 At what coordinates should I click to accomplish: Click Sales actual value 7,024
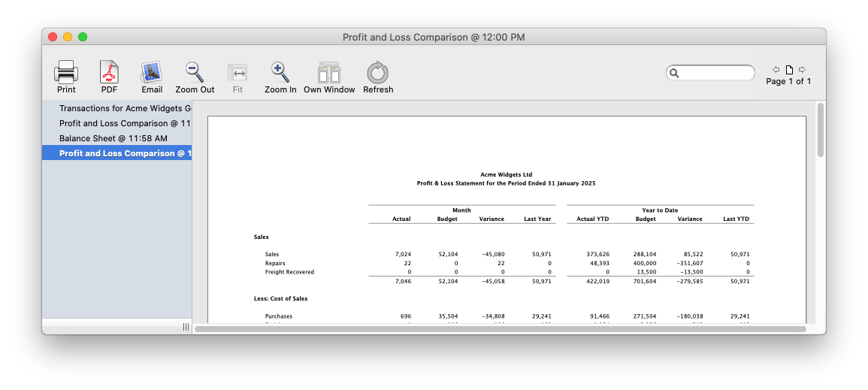coord(403,255)
